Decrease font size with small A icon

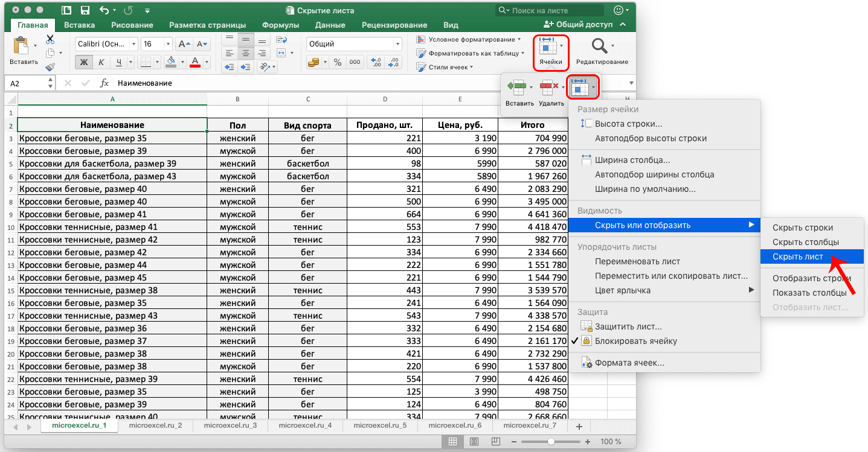(x=201, y=44)
